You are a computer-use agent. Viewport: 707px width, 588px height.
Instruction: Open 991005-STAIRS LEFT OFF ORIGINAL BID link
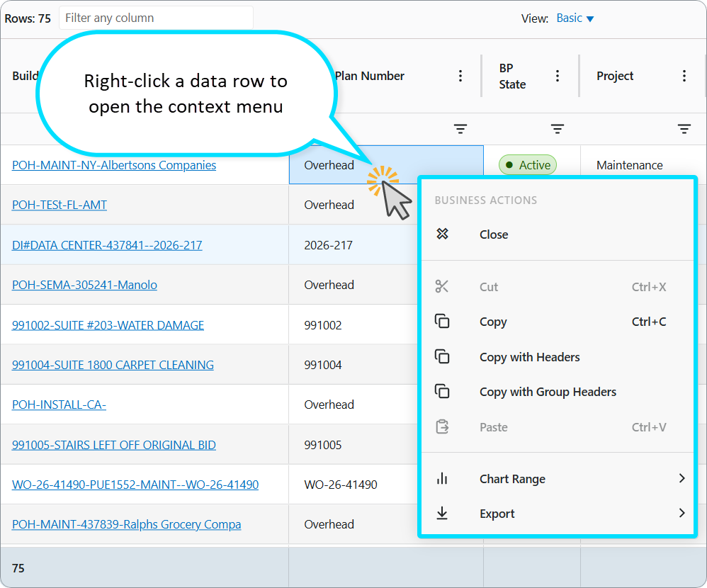tap(113, 445)
